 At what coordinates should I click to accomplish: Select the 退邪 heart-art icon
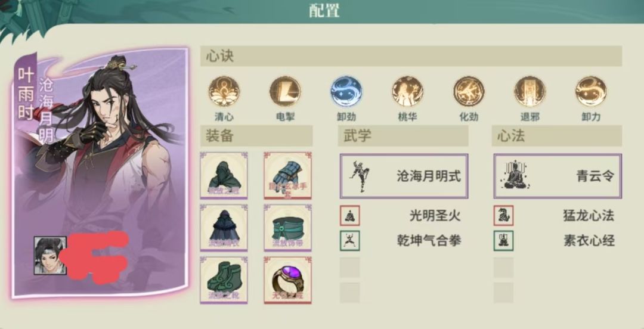[x=530, y=91]
